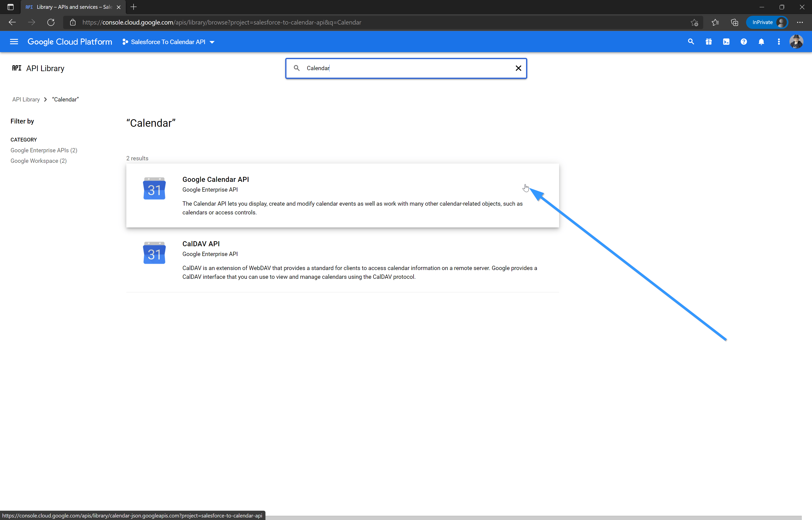Go back with the browser back arrow
The image size is (812, 520).
tap(12, 22)
